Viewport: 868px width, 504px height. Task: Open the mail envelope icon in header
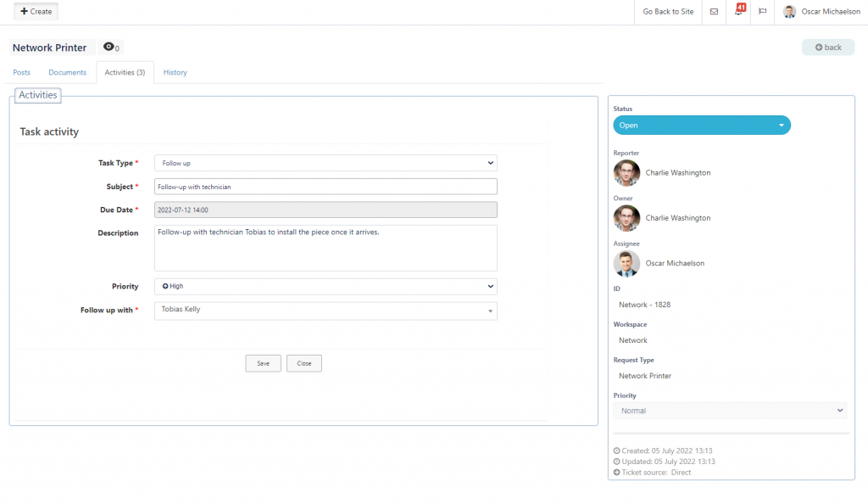(714, 12)
